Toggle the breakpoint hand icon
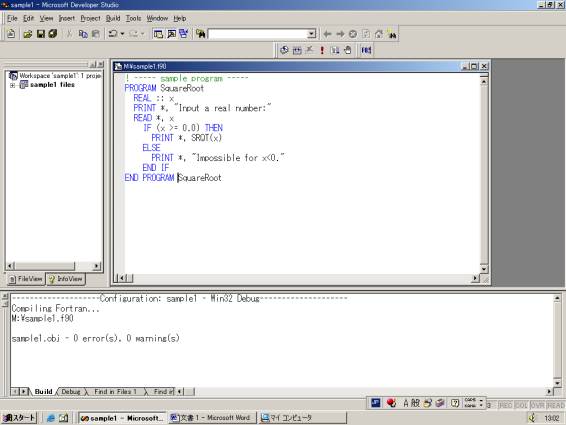The height and width of the screenshot is (425, 566). click(x=348, y=50)
